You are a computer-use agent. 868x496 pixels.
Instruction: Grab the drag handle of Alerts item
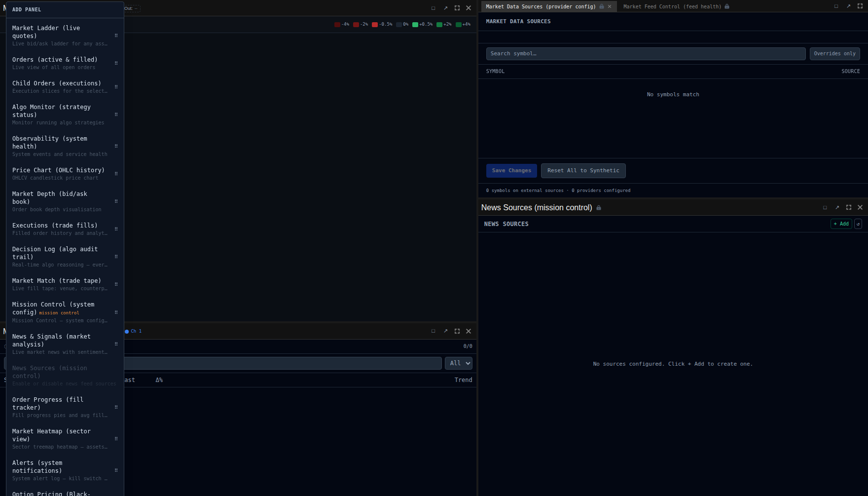click(x=116, y=470)
